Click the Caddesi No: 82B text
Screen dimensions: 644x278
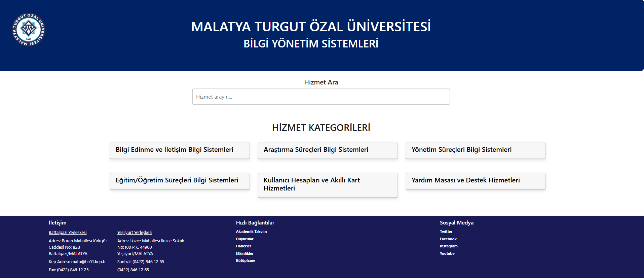coord(64,247)
